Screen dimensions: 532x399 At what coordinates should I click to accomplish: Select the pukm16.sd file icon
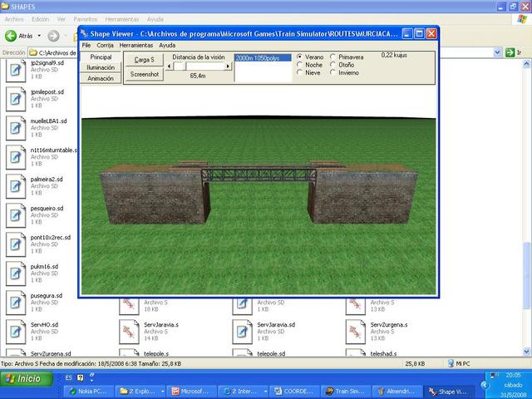tap(16, 273)
